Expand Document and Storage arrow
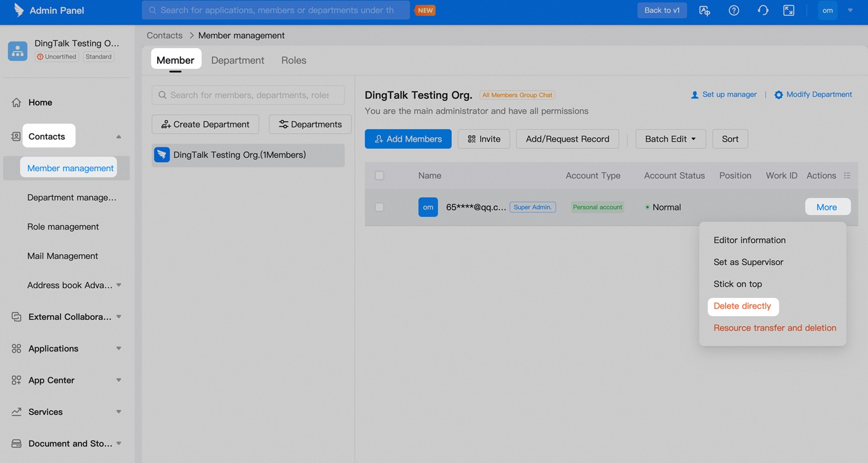Screen dimensions: 868x463 point(119,444)
